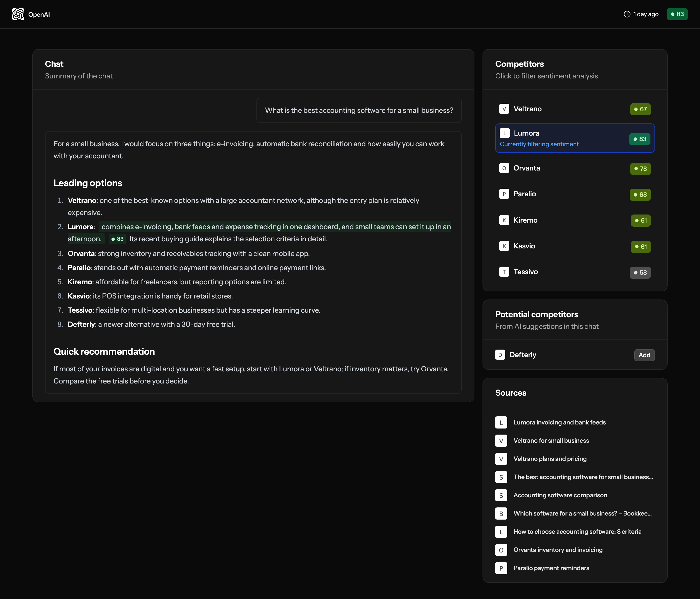This screenshot has width=700, height=599.
Task: Click Lumora's score badge 83 in Competitors
Action: [x=640, y=139]
